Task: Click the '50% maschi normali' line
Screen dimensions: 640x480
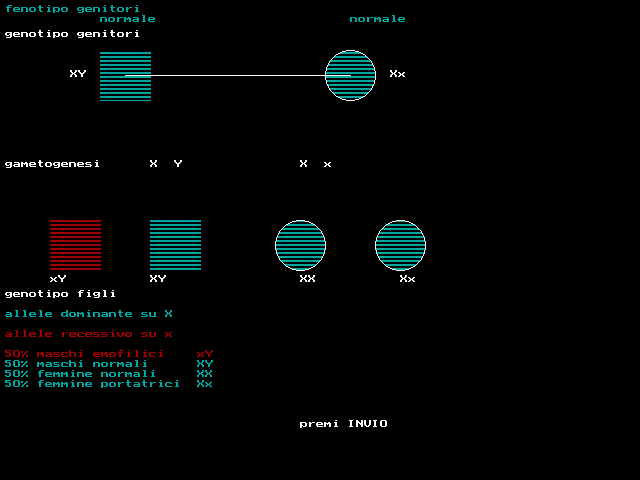Action: [109, 364]
